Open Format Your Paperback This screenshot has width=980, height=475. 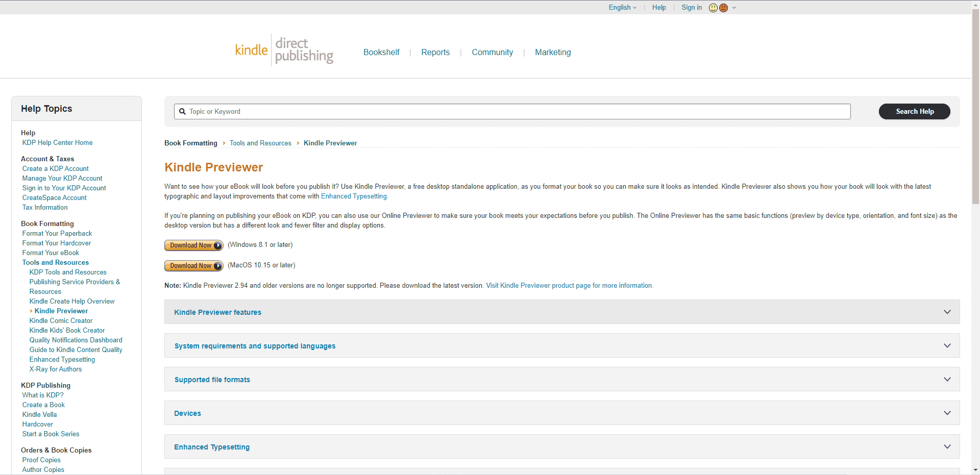coord(57,233)
